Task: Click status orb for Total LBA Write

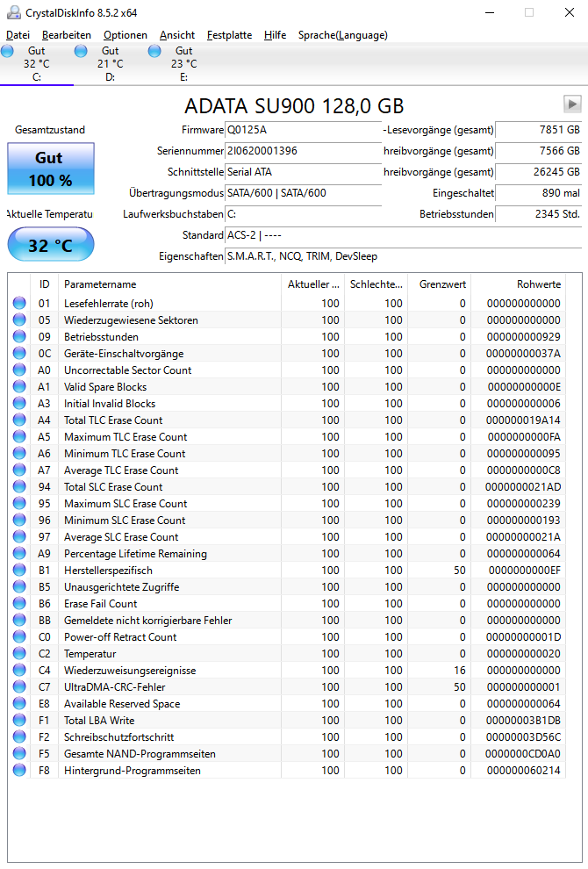Action: click(19, 720)
